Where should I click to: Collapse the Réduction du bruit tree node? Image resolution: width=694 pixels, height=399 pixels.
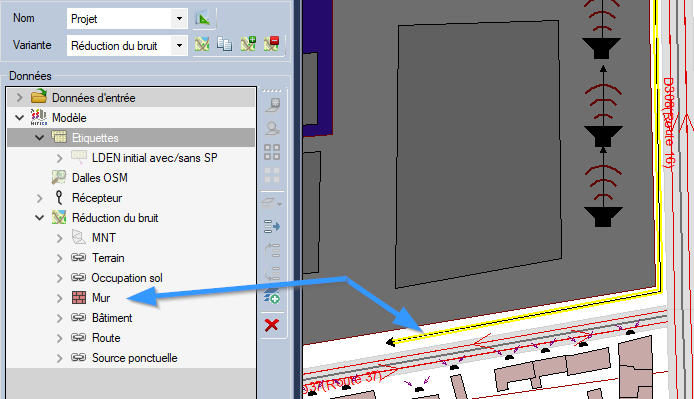39,218
